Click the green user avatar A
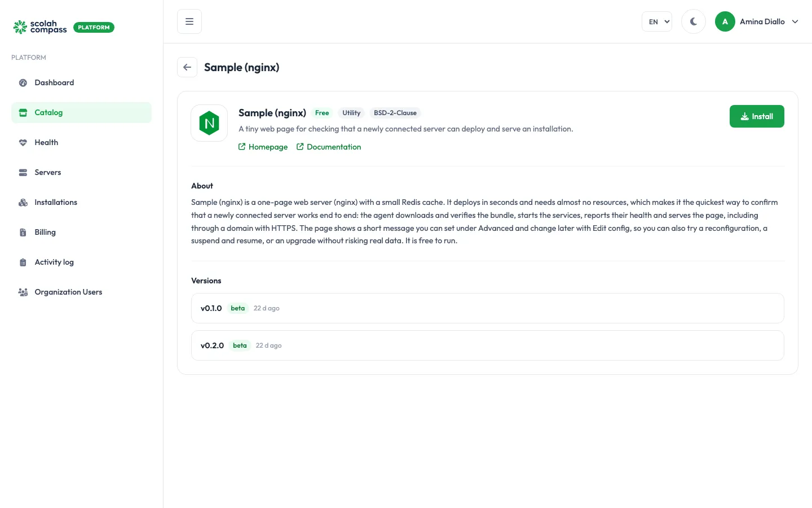 tap(725, 21)
